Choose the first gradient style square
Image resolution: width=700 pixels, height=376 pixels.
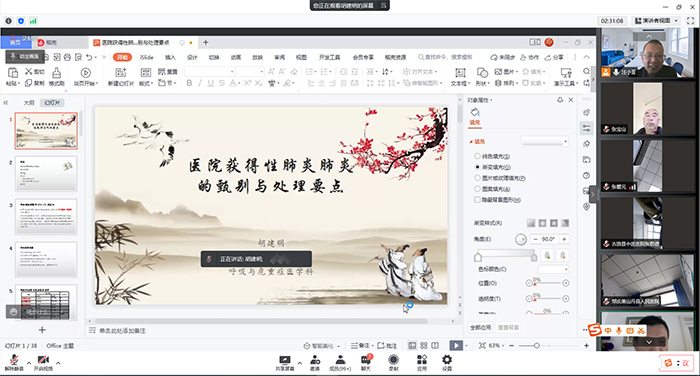tap(531, 223)
